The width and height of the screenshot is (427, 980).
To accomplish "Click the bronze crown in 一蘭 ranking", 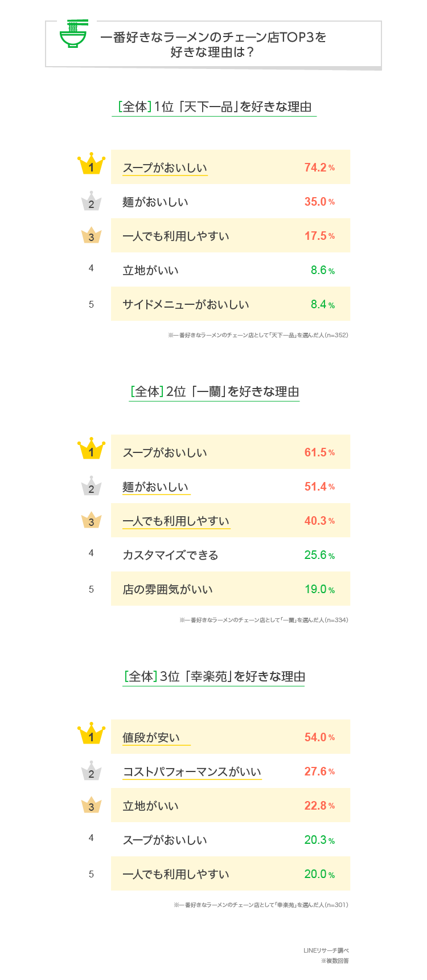I will coord(91,520).
